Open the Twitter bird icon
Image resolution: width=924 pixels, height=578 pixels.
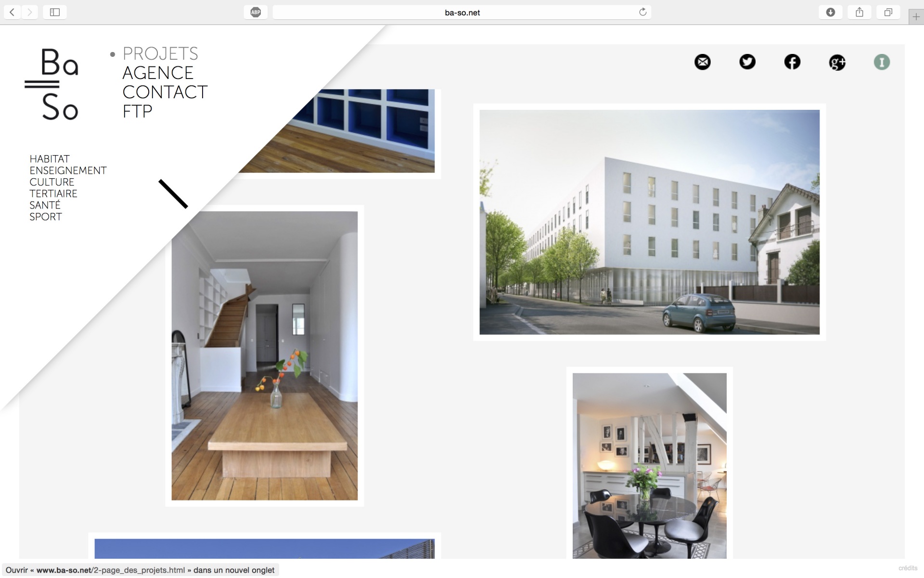coord(747,62)
